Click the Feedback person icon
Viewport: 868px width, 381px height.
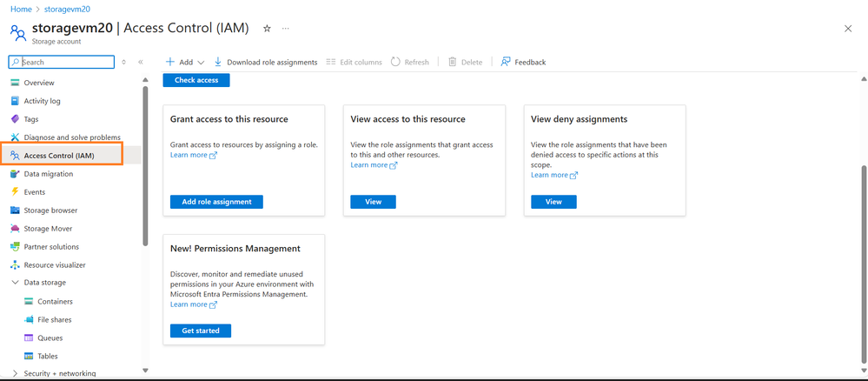506,62
